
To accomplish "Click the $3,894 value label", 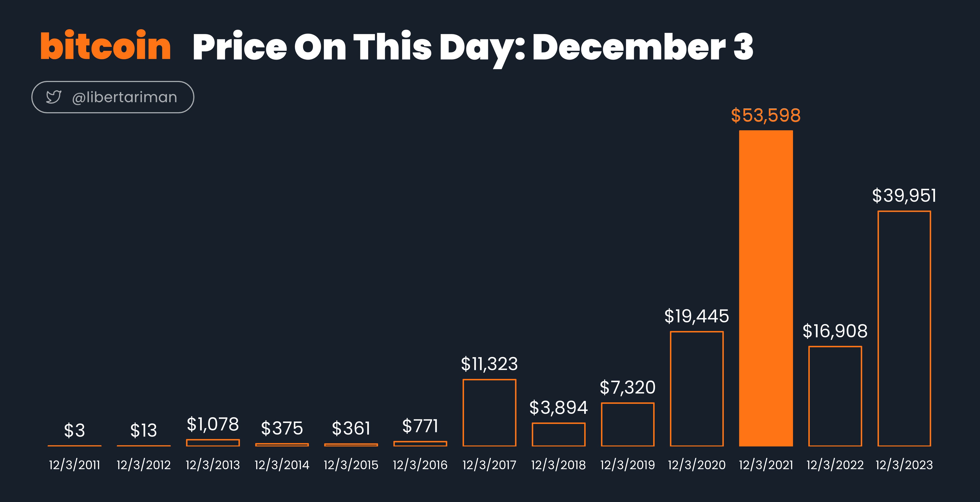I will 559,408.
